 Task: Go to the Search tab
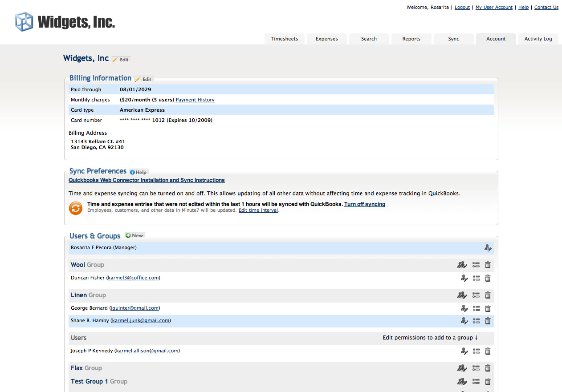tap(369, 39)
